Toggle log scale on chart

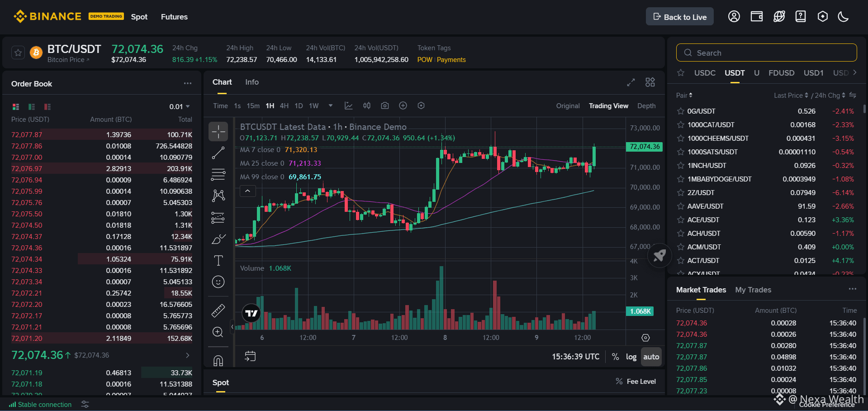[x=631, y=357]
